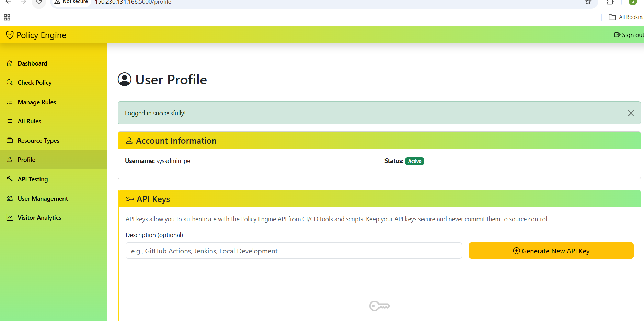Image resolution: width=644 pixels, height=321 pixels.
Task: Click the user avatar next to User Profile
Action: coord(124,79)
